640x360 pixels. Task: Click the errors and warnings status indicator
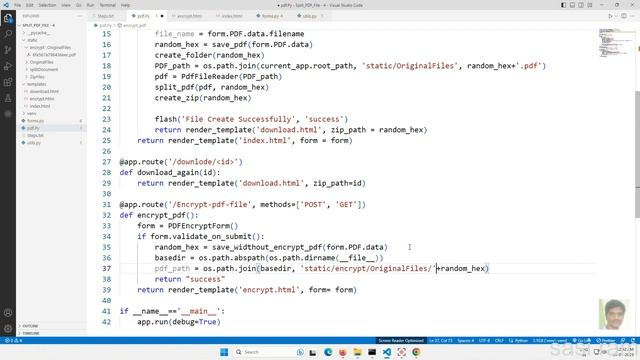click(13, 340)
